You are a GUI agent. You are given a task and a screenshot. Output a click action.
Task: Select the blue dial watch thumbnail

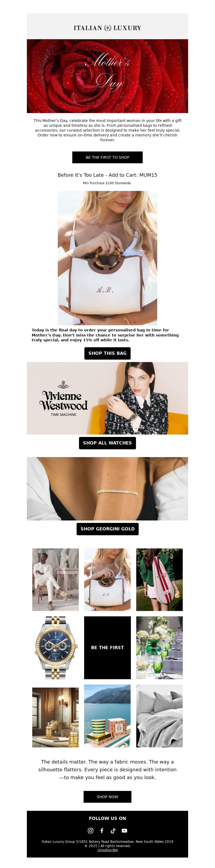tap(56, 648)
